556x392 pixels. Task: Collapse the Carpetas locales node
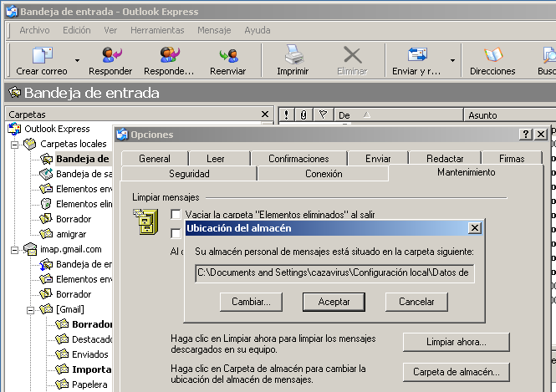(x=14, y=145)
